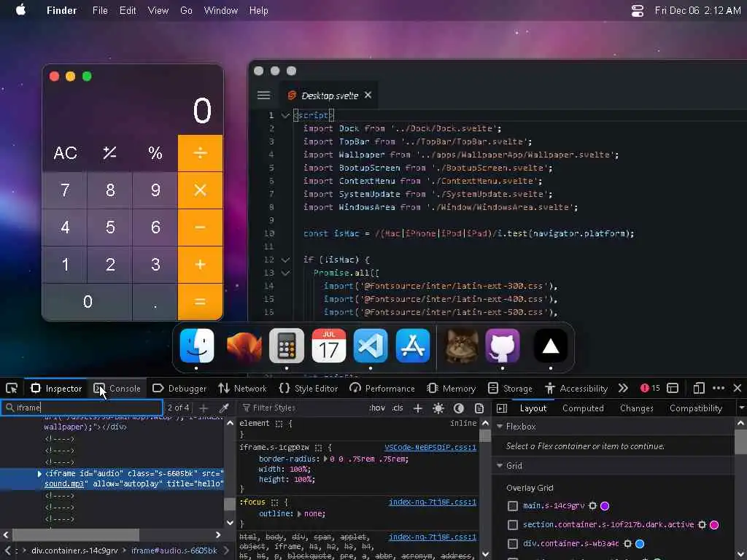Expand border-radius shorthand value
This screenshot has width=747, height=560.
click(326, 459)
